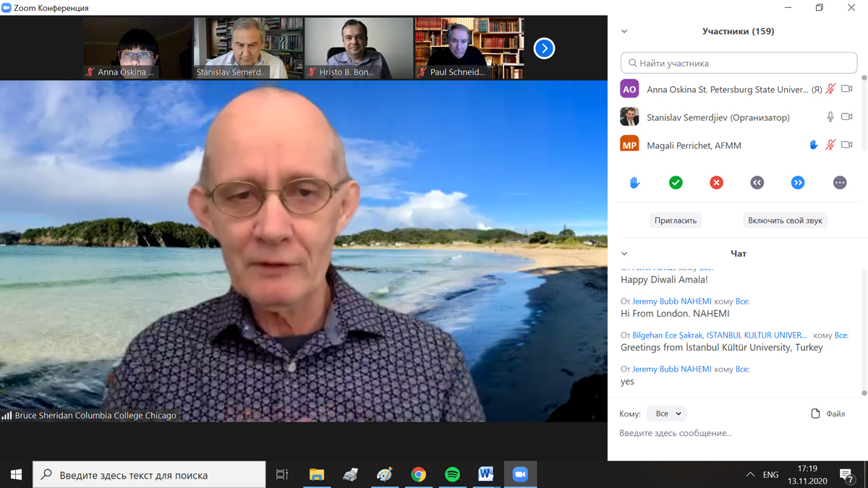Click Stanislav Semerdjiev's photo avatar in list
The image size is (868, 488).
pyautogui.click(x=629, y=116)
